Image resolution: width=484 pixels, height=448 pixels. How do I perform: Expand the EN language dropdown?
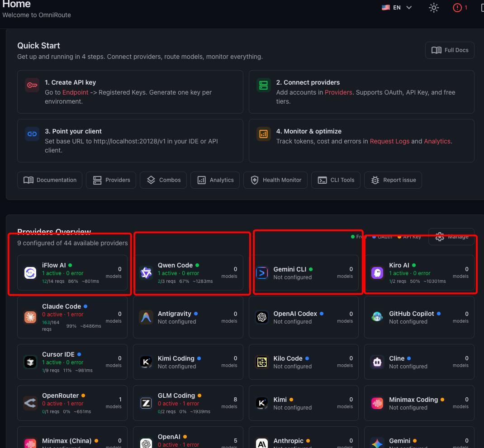coord(397,8)
